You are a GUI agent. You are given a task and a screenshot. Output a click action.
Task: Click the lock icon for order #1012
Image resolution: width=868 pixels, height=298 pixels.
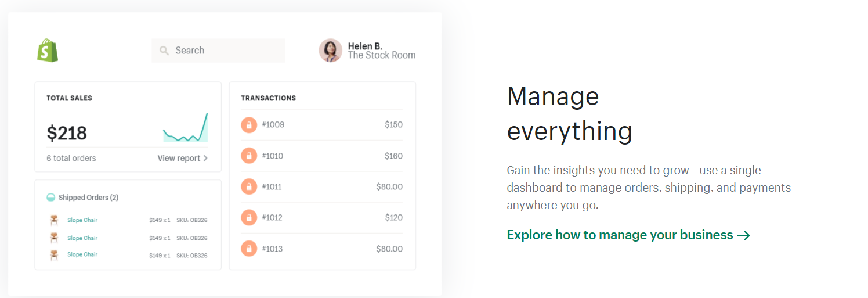249,218
